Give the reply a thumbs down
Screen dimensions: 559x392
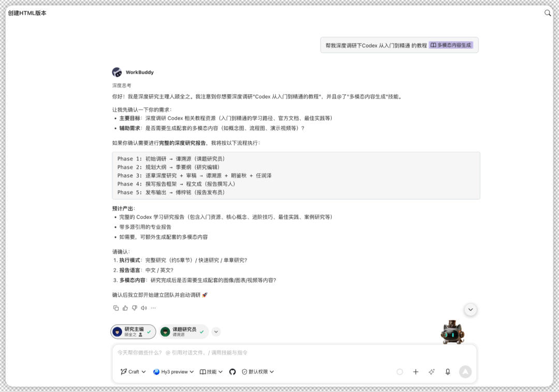coord(135,308)
